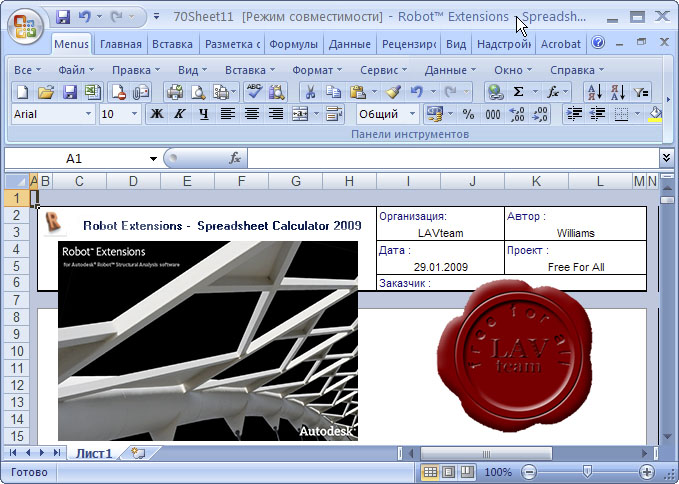Open fill color dropdown paint bucket

point(656,114)
